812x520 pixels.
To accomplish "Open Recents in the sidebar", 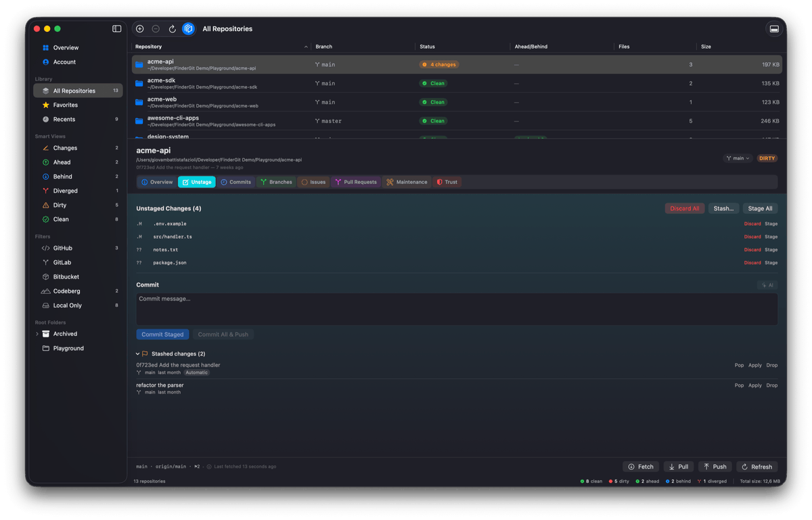I will [78, 119].
